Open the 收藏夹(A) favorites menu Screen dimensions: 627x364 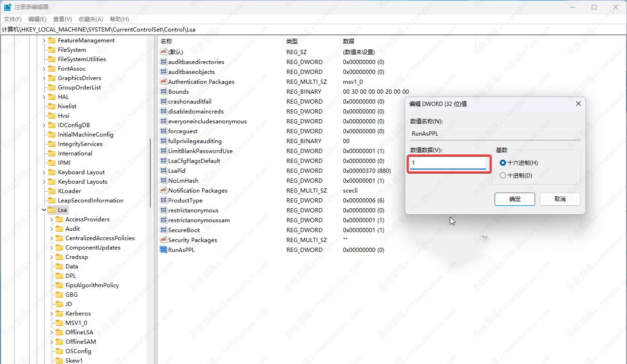[90, 19]
